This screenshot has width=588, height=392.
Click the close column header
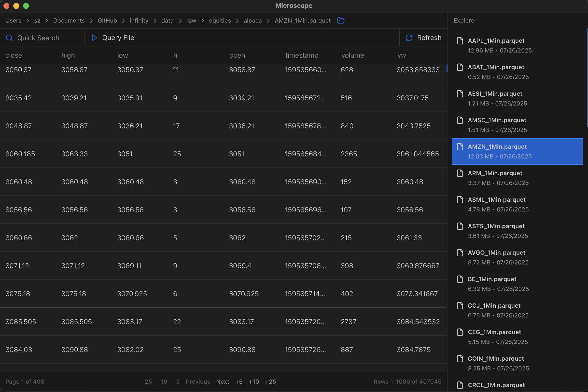click(x=14, y=55)
